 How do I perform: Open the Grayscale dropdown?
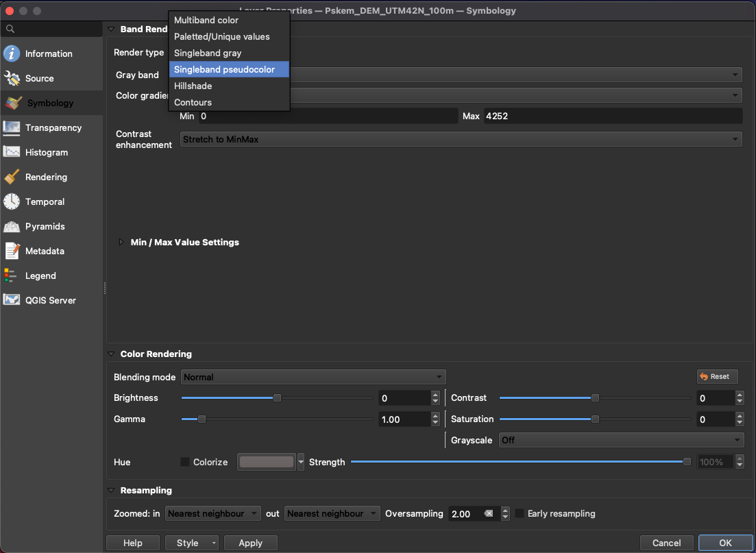(x=621, y=440)
